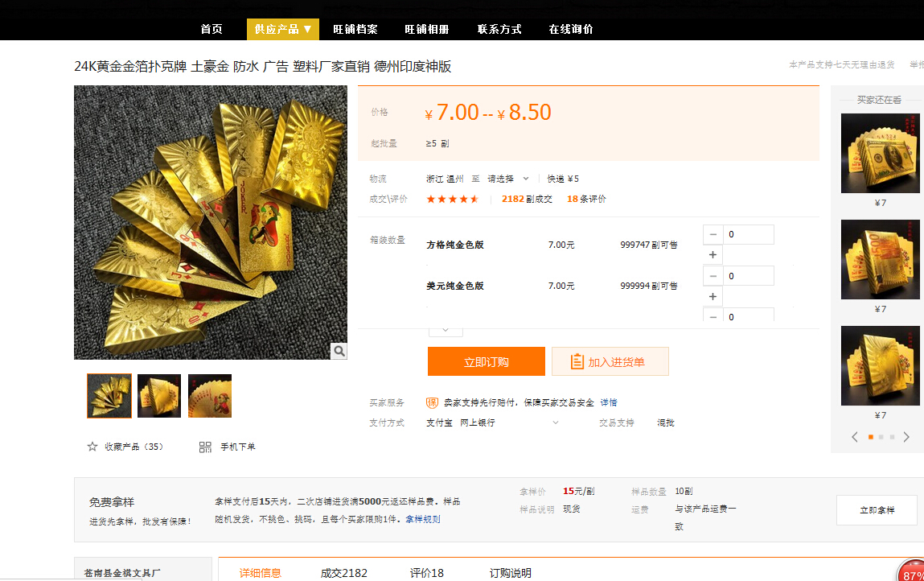The width and height of the screenshot is (924, 581).
Task: Expand the payment methods chevron
Action: click(555, 422)
